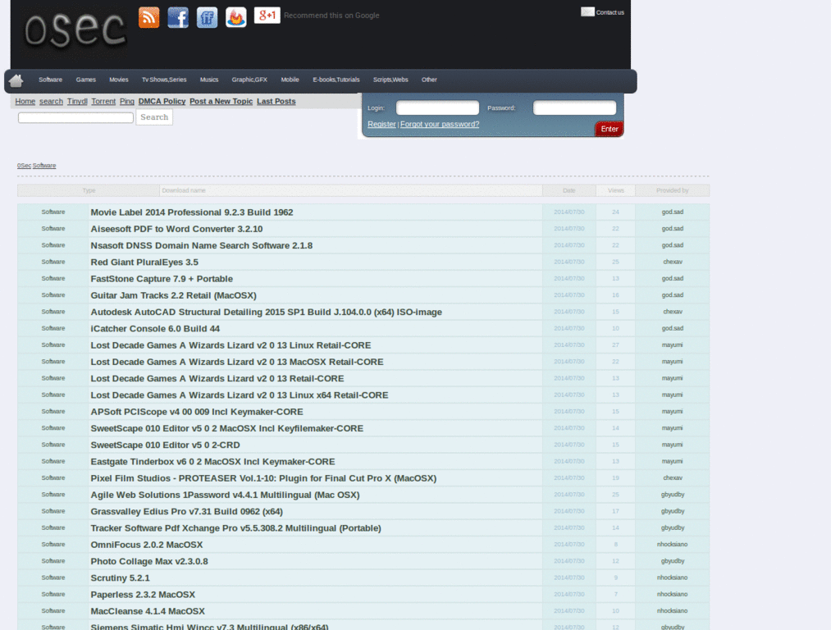Click the Contact us envelope icon
The image size is (840, 630).
pyautogui.click(x=587, y=11)
